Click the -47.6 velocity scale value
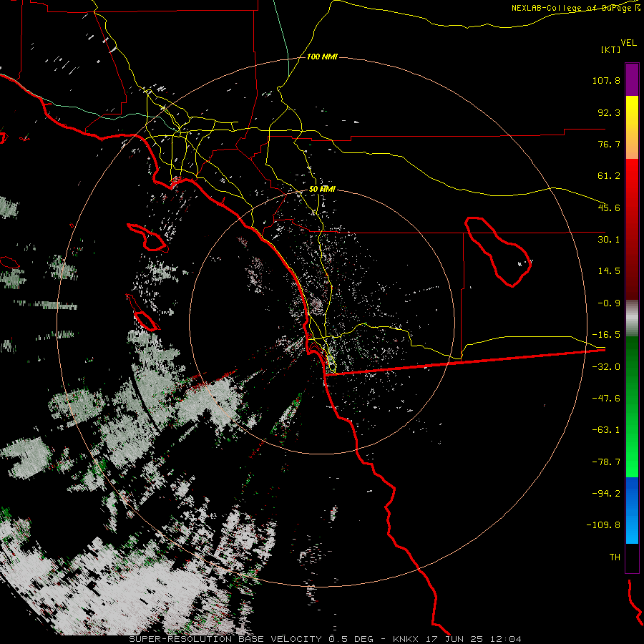 [x=606, y=399]
